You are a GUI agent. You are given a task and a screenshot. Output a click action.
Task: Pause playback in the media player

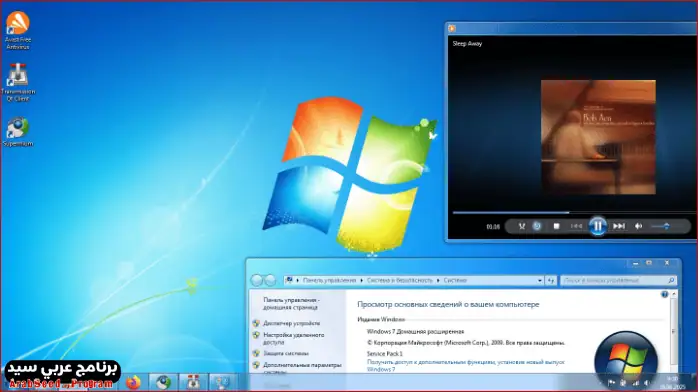(x=597, y=226)
